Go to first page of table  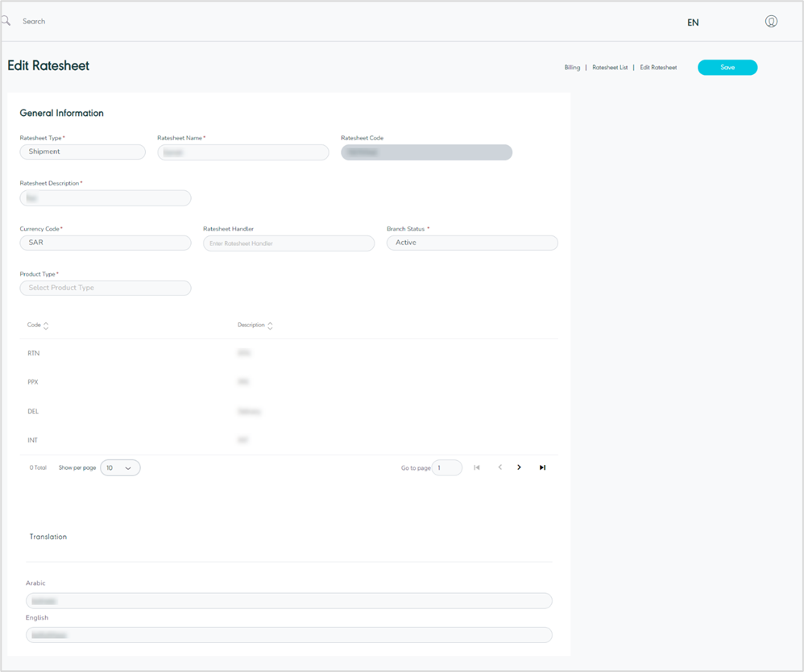(x=477, y=467)
